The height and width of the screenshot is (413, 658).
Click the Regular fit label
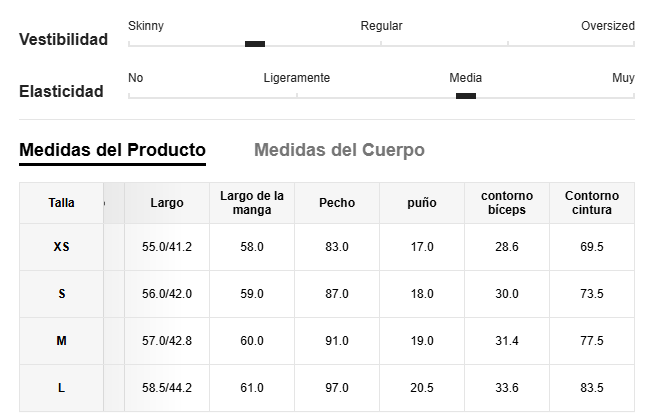pos(381,26)
